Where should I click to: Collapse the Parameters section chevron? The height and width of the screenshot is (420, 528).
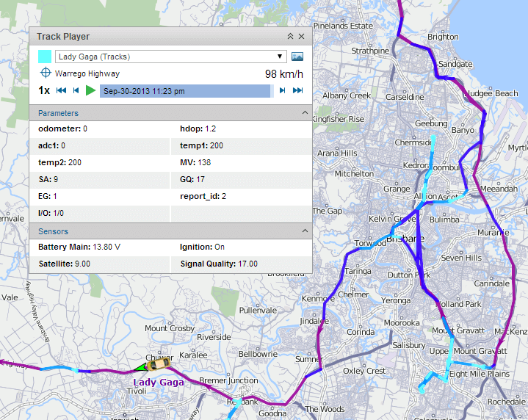pyautogui.click(x=305, y=112)
